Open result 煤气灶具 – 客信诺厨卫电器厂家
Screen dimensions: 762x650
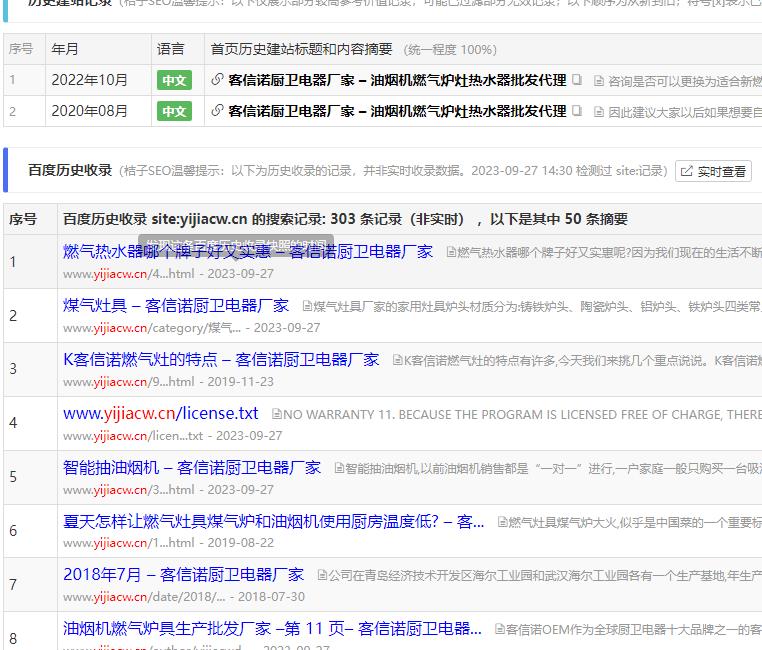point(176,306)
